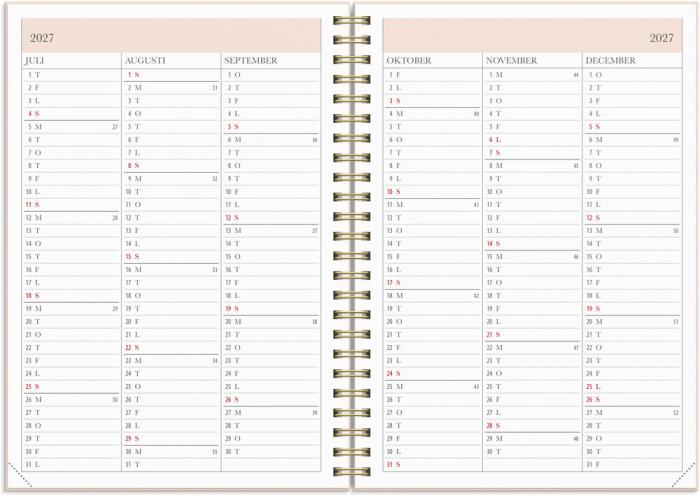Select the OKTOBER month header
Image resolution: width=700 pixels, height=496 pixels.
409,60
